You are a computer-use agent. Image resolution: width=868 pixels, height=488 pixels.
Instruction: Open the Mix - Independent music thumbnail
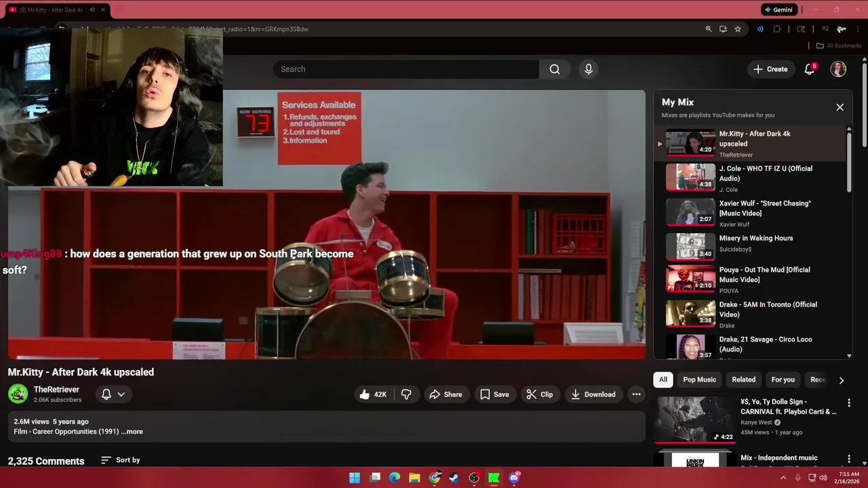point(694,460)
